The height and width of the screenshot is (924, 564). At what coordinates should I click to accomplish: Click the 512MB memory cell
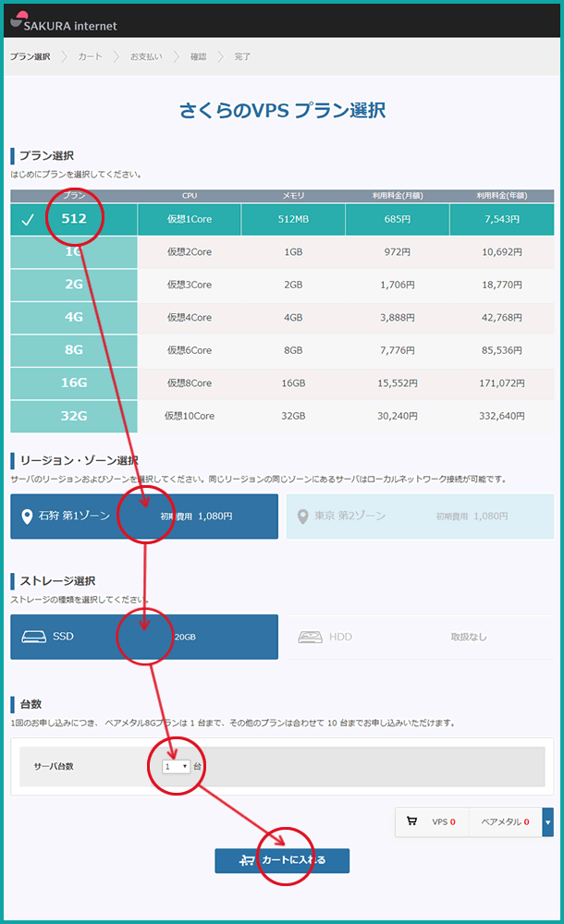(293, 219)
